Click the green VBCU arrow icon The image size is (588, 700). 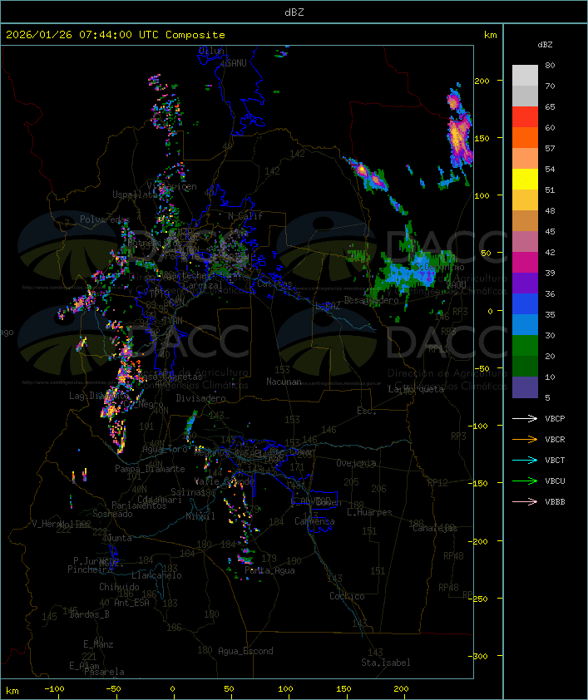tap(526, 481)
